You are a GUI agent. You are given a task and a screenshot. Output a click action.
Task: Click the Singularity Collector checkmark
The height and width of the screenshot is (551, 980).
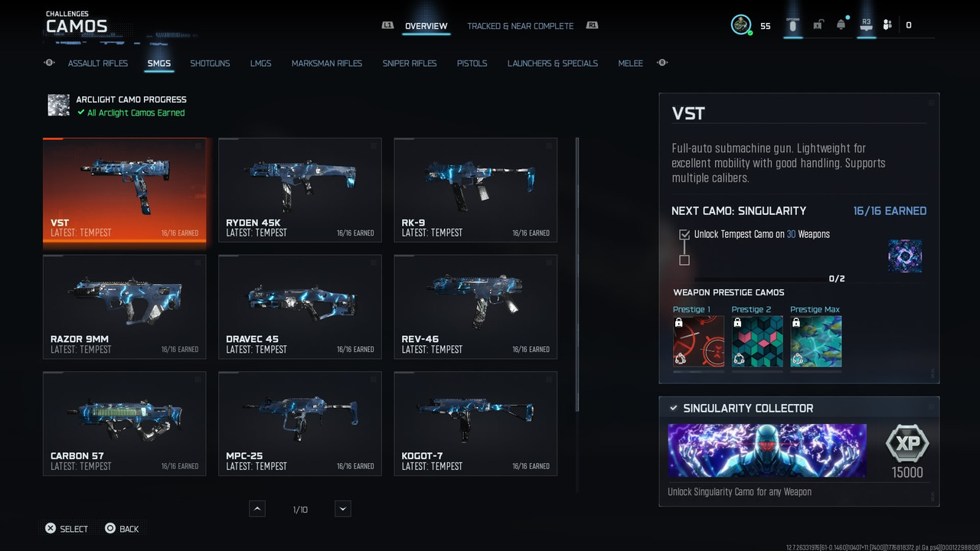(674, 408)
